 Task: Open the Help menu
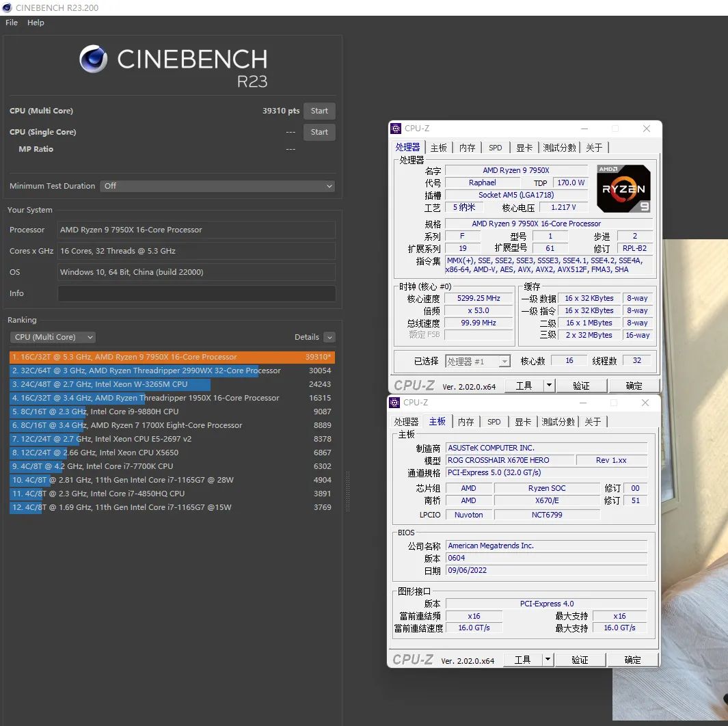[36, 23]
